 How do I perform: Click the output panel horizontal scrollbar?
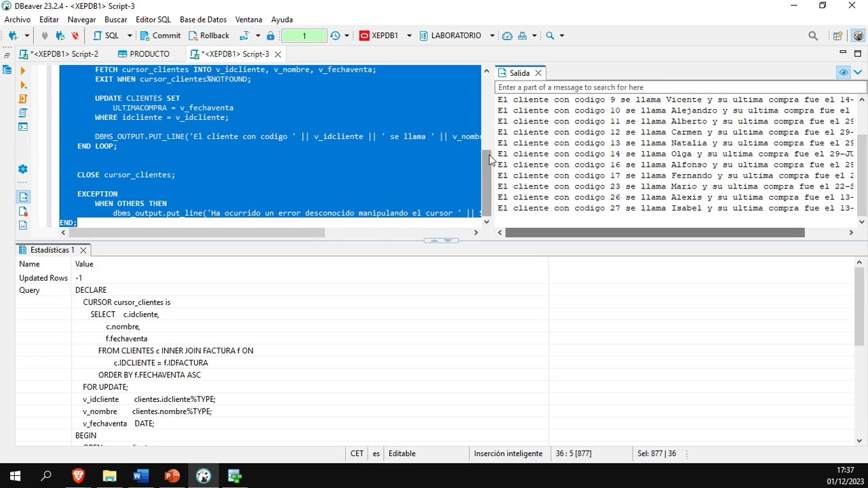pyautogui.click(x=654, y=232)
